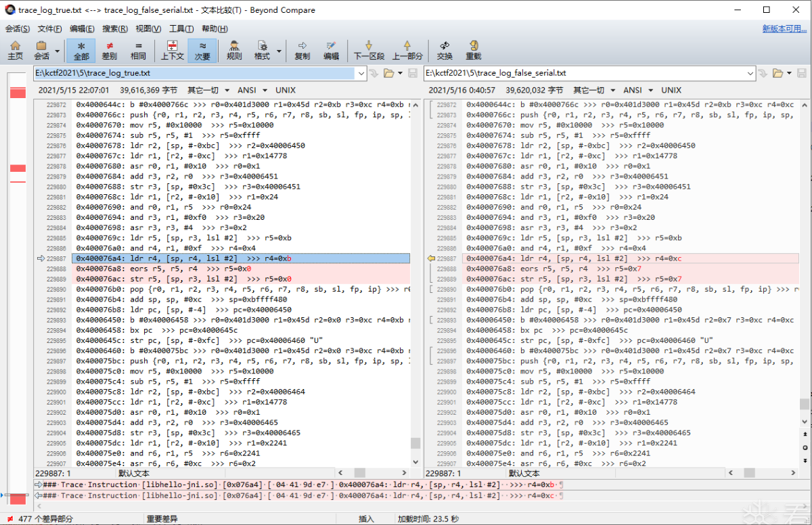Click right path field trace_log_false_serial.txt
812x525 pixels.
pos(585,73)
